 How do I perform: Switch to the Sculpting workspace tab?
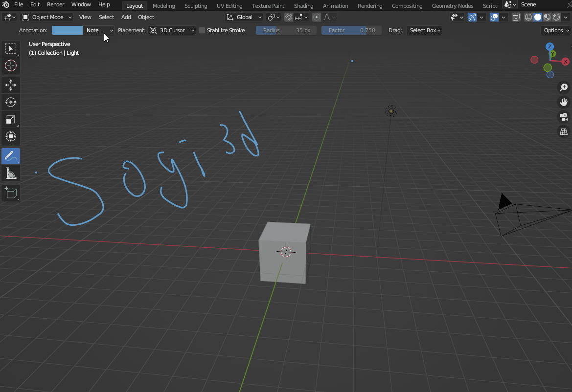coord(196,6)
